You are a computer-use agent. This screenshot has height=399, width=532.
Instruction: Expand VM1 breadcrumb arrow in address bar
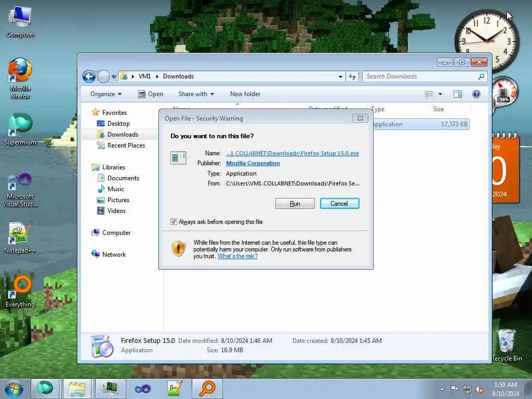pos(157,77)
